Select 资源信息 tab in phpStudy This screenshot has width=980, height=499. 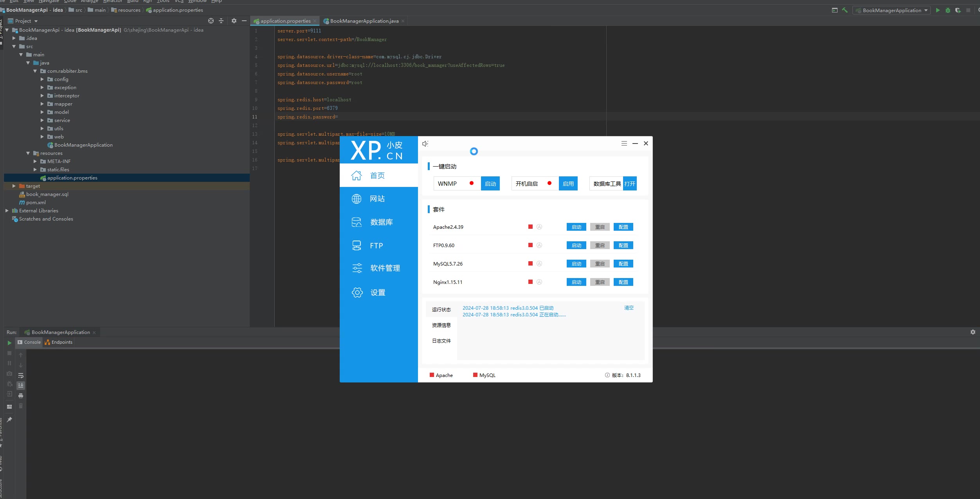441,325
